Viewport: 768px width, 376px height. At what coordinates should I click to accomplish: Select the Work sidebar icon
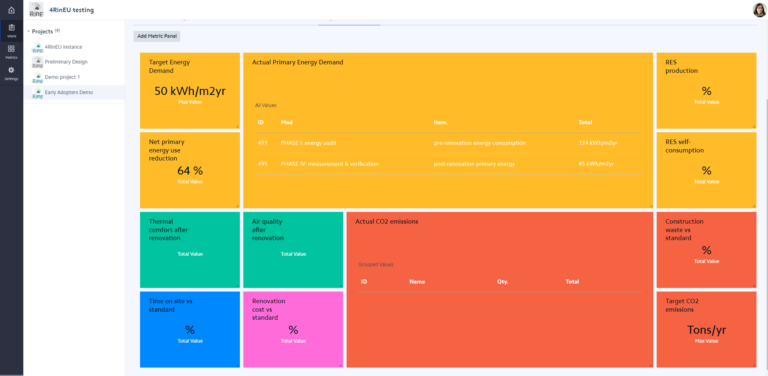tap(11, 31)
